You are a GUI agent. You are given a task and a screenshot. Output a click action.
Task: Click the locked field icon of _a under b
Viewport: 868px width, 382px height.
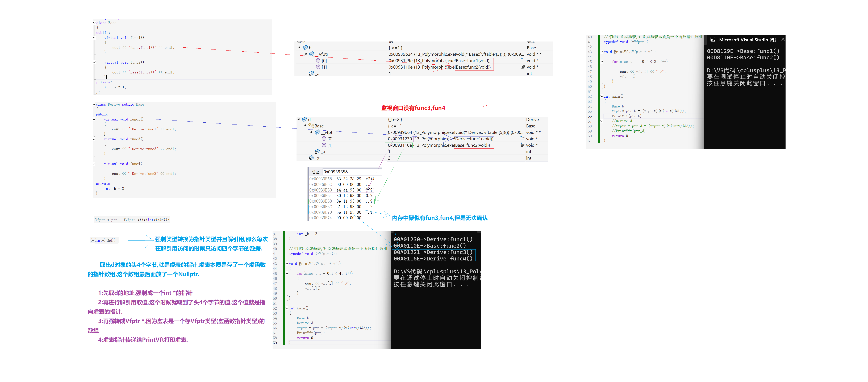[x=312, y=73]
